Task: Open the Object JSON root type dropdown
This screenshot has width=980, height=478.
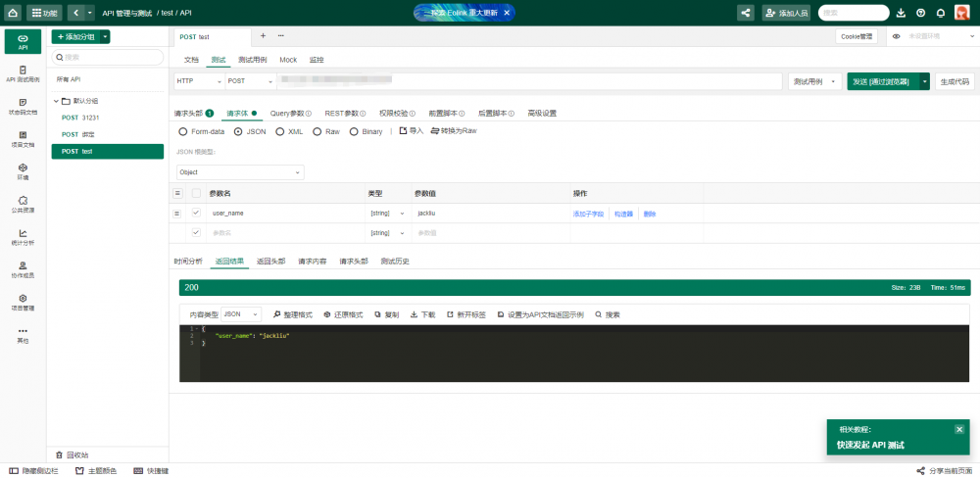Action: click(x=240, y=172)
